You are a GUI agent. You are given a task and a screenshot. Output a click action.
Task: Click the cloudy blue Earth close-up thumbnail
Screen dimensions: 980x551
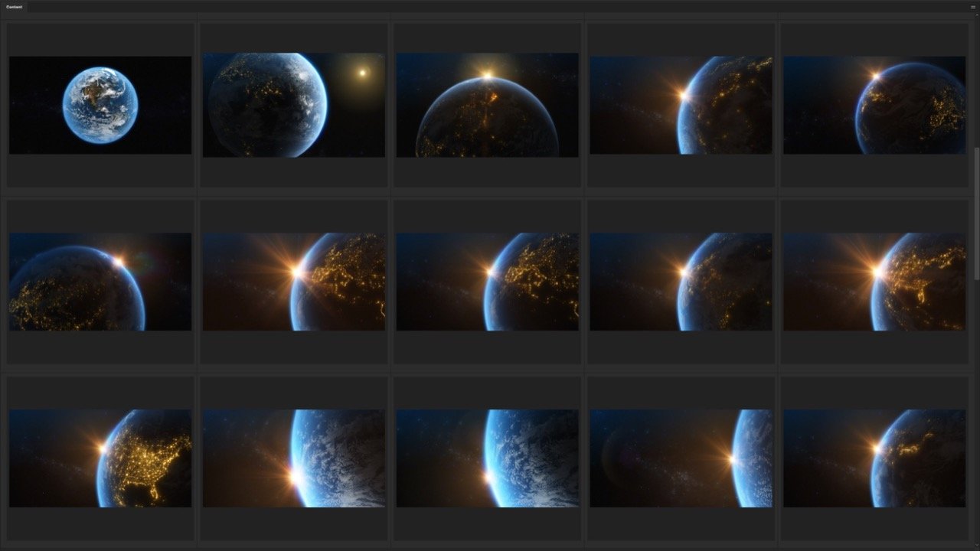coord(488,459)
